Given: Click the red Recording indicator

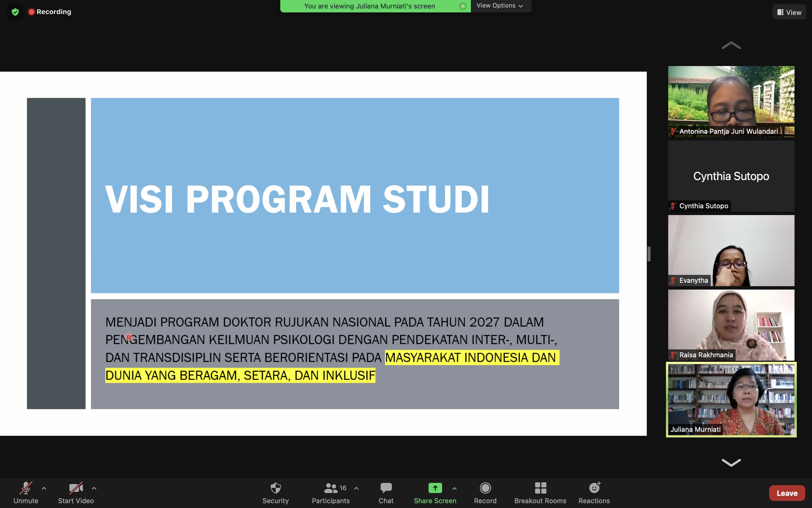Looking at the screenshot, I should [x=50, y=12].
